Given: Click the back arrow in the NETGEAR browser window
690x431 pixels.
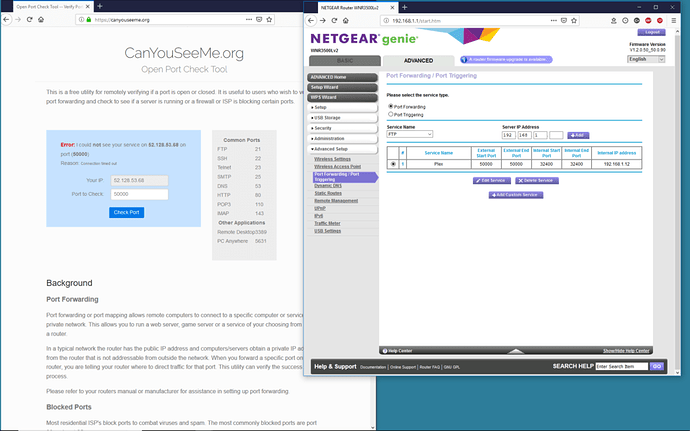Looking at the screenshot, I should pos(311,20).
